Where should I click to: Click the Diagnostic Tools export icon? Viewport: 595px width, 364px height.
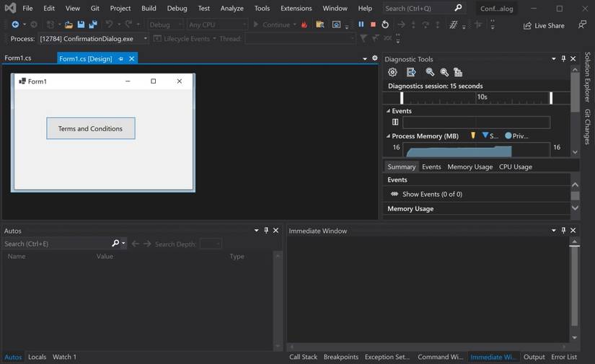click(411, 72)
